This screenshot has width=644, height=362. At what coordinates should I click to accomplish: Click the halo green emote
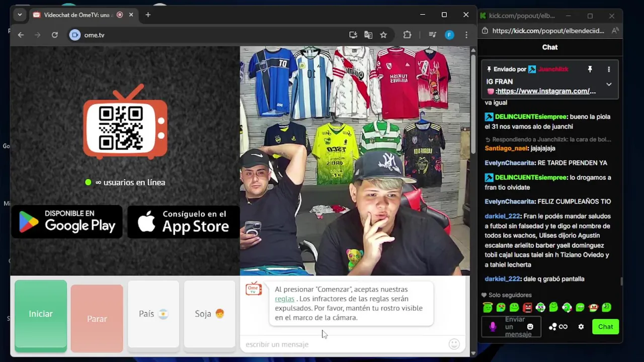(x=488, y=307)
